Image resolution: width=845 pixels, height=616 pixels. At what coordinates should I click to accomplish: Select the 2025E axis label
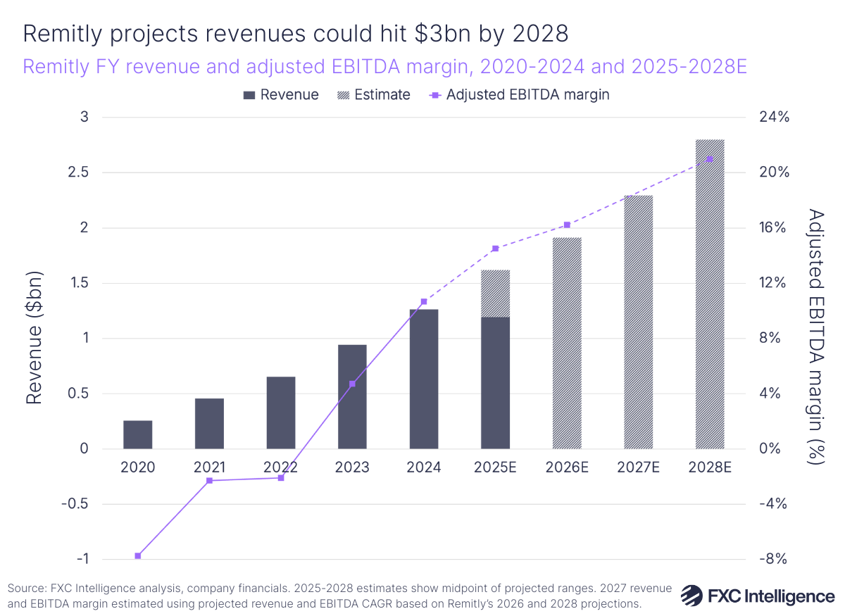(495, 467)
